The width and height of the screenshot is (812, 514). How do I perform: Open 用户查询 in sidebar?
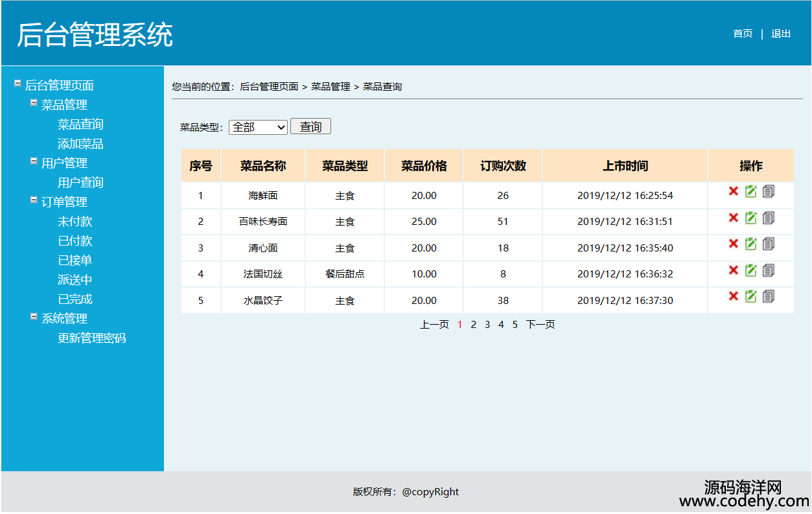pos(80,183)
